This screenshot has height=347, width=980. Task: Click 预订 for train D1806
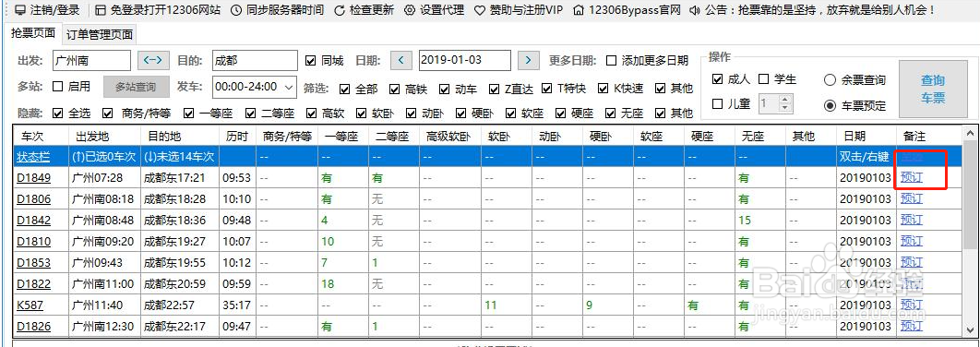(x=912, y=198)
